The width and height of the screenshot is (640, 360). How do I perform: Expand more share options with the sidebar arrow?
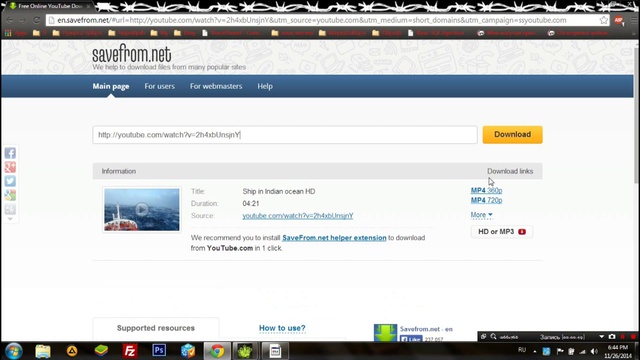[x=10, y=219]
